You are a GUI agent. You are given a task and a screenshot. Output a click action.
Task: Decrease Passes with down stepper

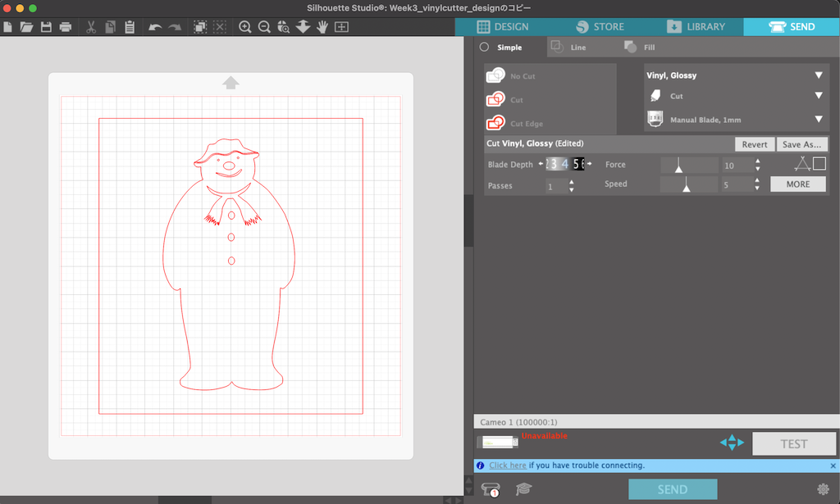pos(572,190)
